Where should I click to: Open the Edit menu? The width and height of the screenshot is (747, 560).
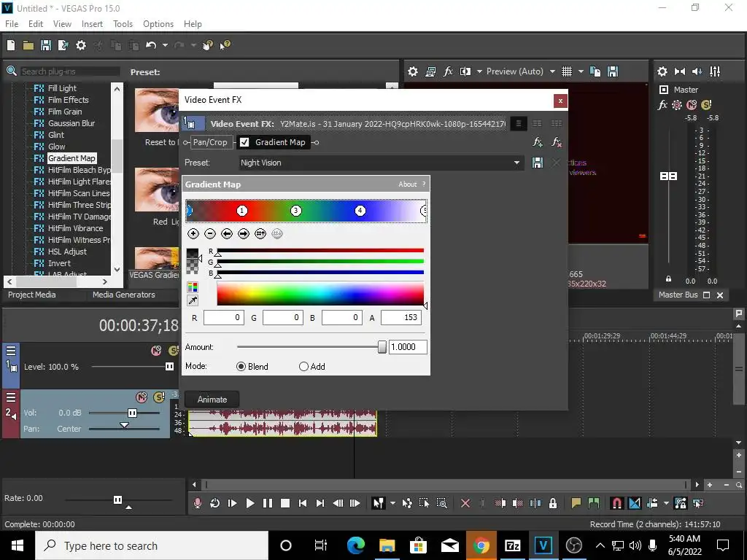pyautogui.click(x=36, y=24)
